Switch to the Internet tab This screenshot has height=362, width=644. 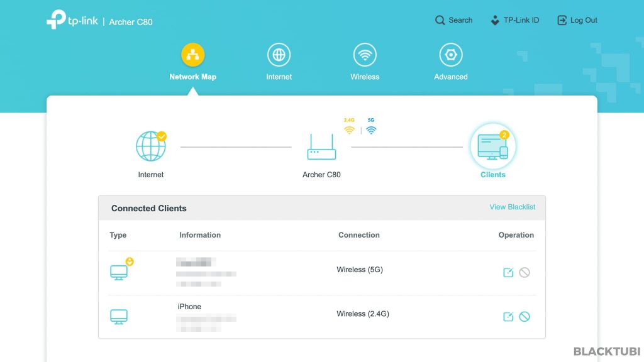tap(279, 62)
